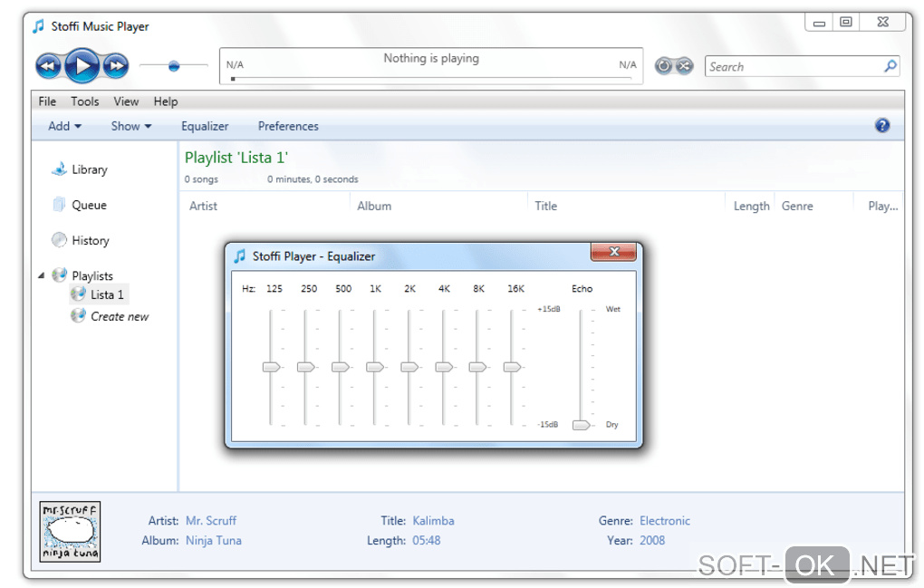924x588 pixels.
Task: Sort by the Album column header
Action: click(374, 207)
